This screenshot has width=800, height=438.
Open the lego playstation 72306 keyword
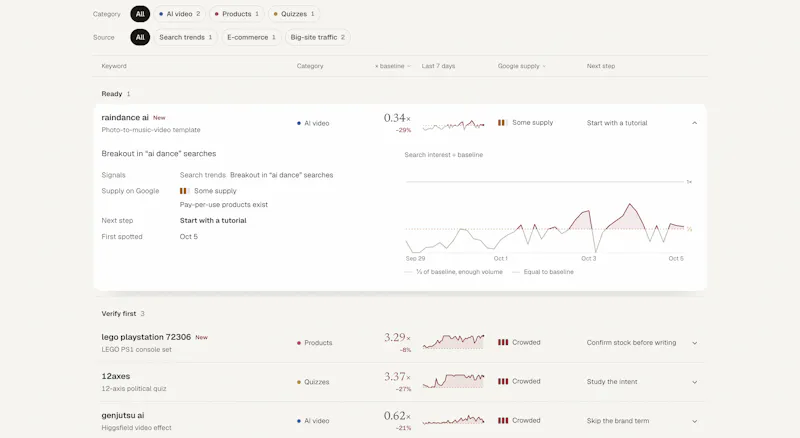point(146,337)
